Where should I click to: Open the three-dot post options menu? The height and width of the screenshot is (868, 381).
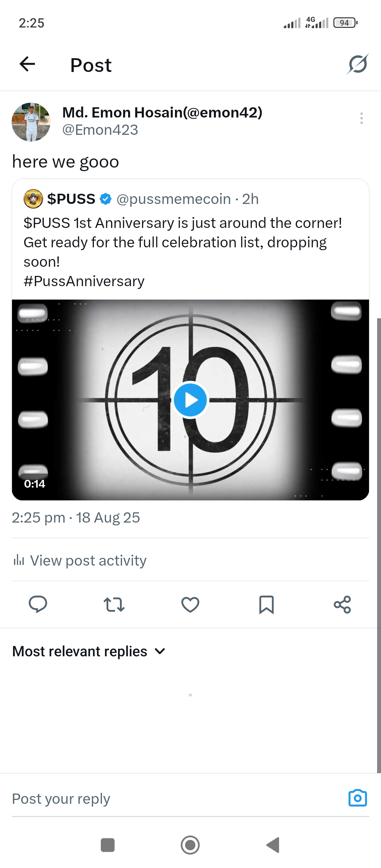pos(361,118)
